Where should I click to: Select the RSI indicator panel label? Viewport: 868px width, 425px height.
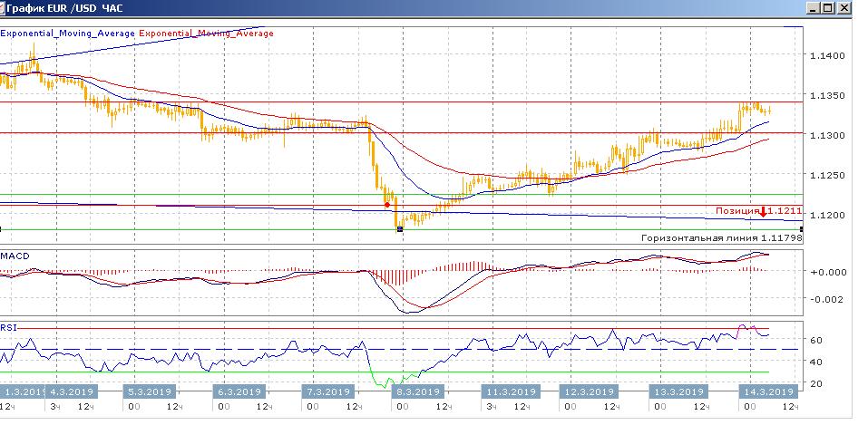tap(10, 327)
